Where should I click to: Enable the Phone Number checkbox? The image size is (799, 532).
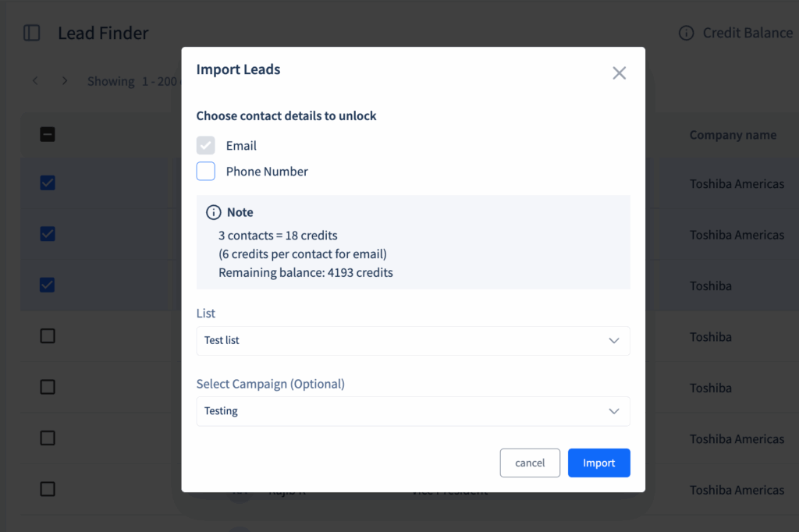[206, 172]
